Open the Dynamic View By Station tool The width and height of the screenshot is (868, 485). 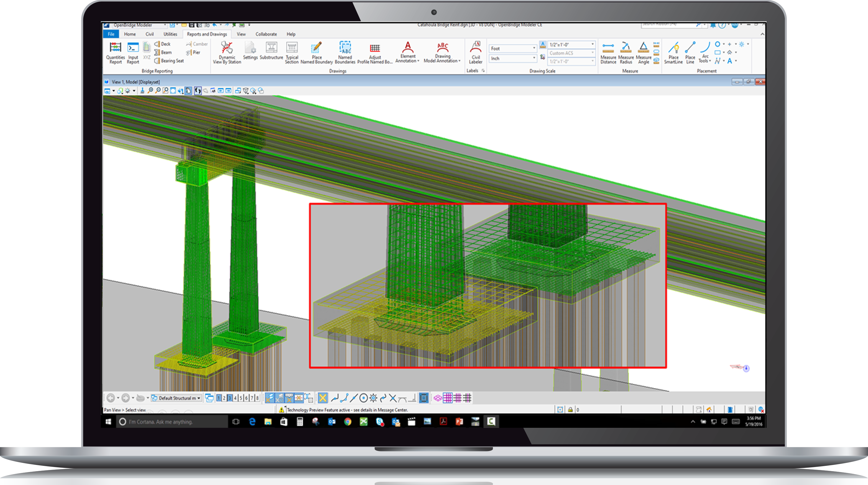pyautogui.click(x=226, y=52)
